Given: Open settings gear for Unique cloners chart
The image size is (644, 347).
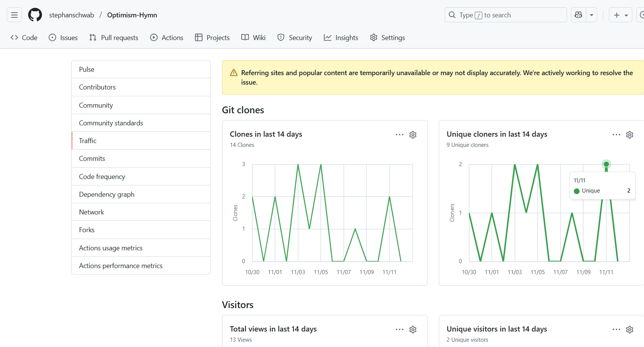Looking at the screenshot, I should [x=630, y=135].
